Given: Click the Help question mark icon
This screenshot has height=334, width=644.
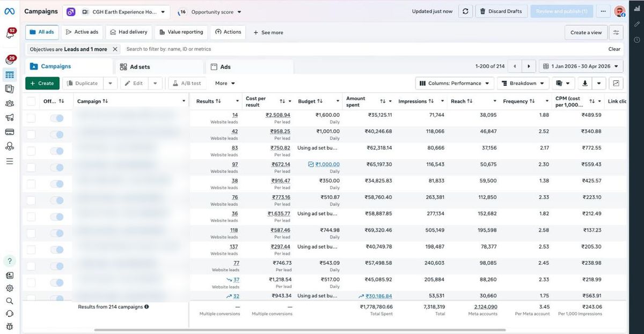Looking at the screenshot, I should pyautogui.click(x=10, y=261).
